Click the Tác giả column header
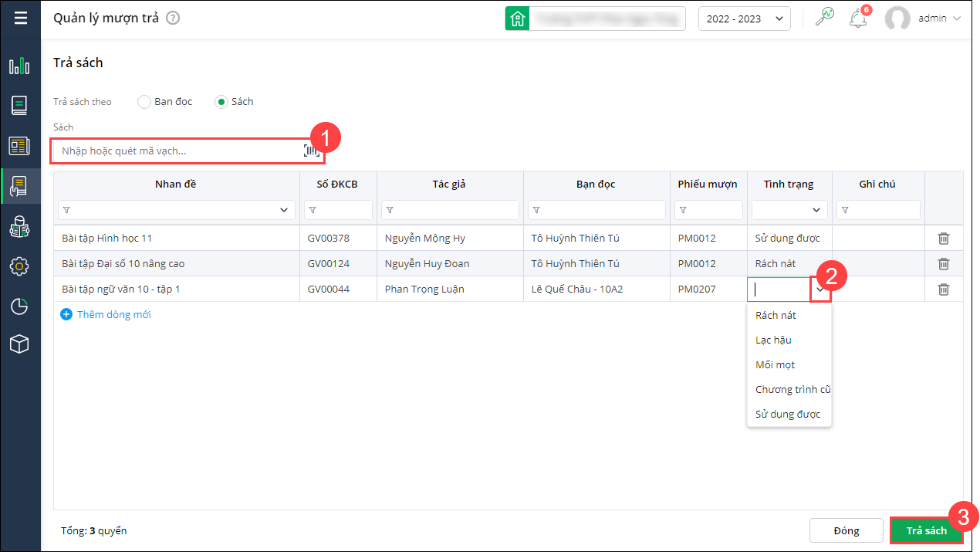980x552 pixels. coord(449,184)
